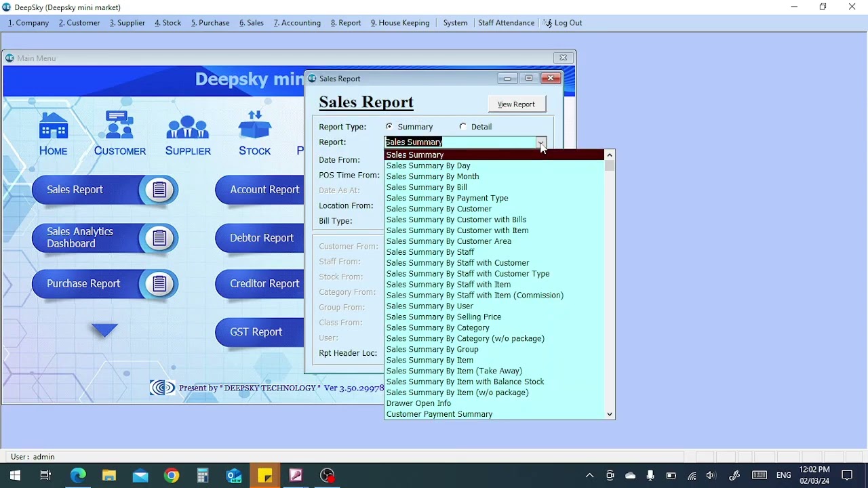Click the report list scroll up arrow
This screenshot has width=868, height=488.
[x=610, y=155]
